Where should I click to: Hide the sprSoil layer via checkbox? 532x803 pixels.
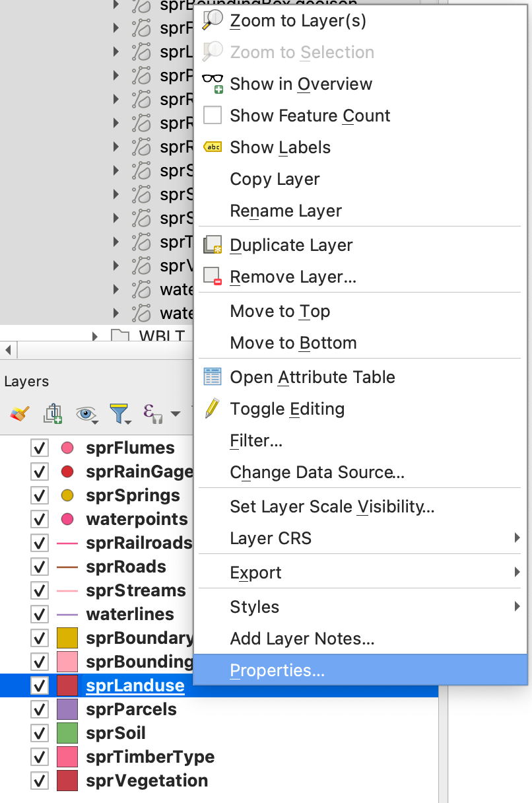click(40, 734)
